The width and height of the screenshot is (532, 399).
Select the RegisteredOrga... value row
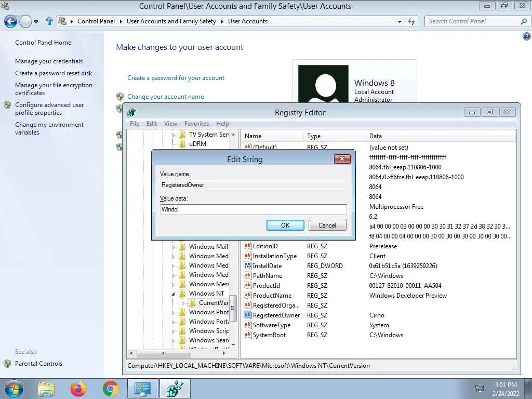pos(378,305)
